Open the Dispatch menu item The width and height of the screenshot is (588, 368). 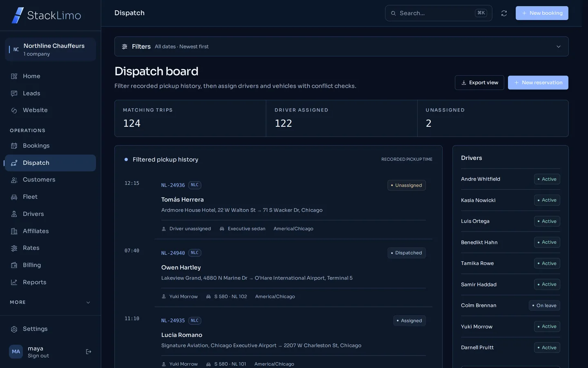(x=50, y=163)
